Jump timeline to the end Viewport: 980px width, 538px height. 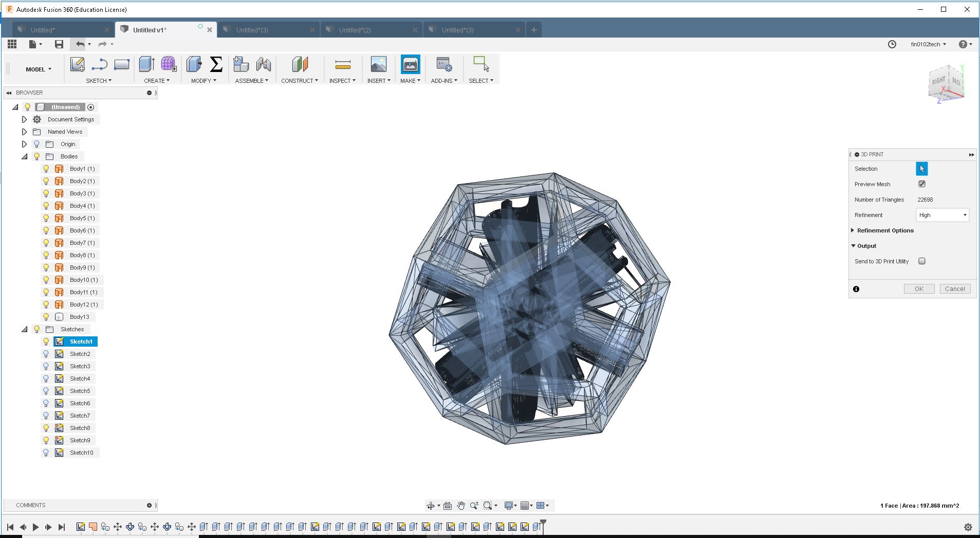62,527
